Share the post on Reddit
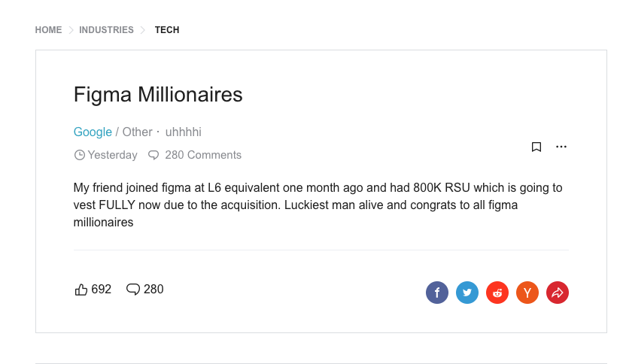 497,293
